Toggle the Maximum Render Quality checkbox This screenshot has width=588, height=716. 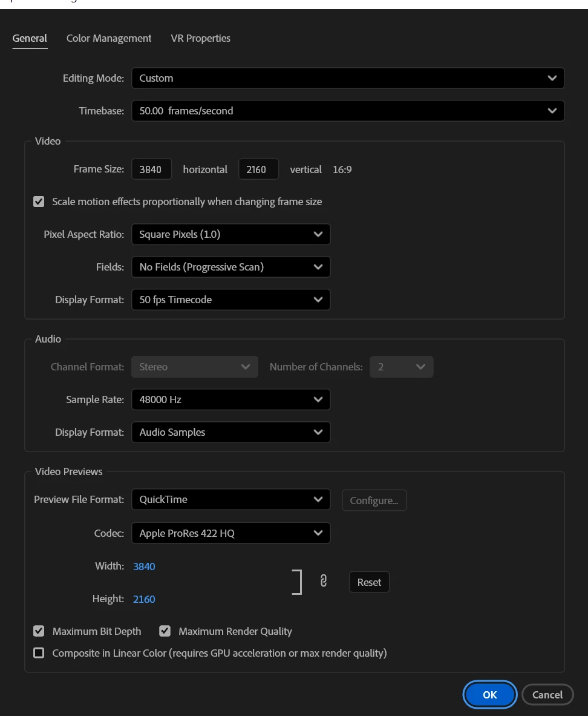pos(165,631)
